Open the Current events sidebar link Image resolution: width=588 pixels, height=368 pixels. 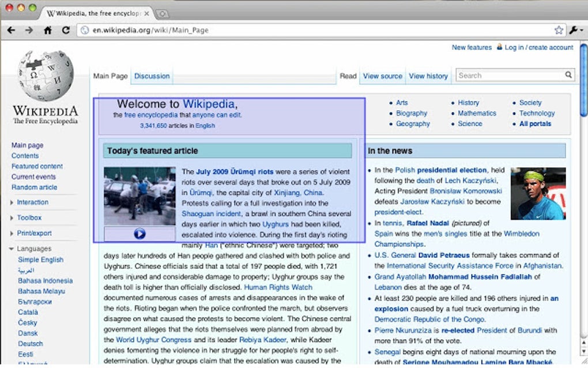click(x=33, y=177)
